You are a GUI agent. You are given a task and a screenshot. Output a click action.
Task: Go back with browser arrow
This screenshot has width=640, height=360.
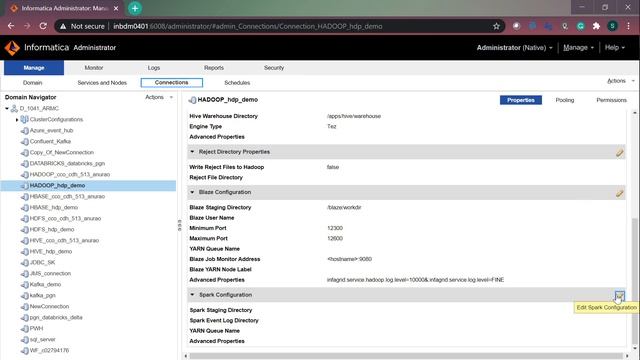11,26
